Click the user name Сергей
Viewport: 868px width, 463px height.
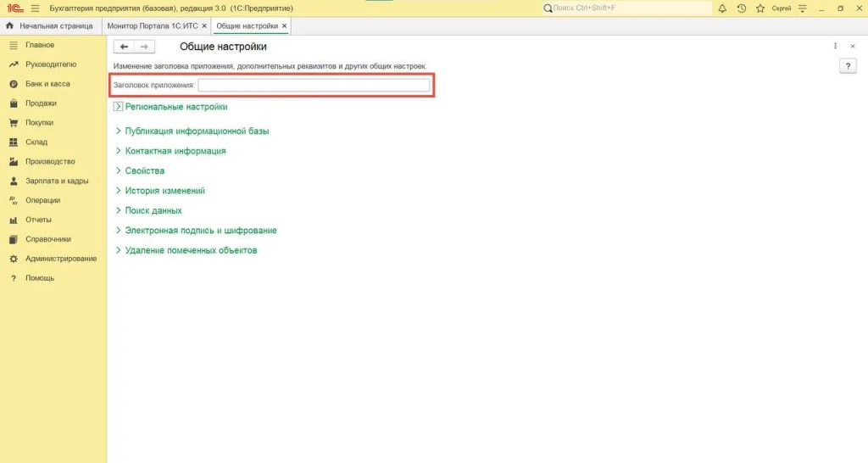(781, 8)
